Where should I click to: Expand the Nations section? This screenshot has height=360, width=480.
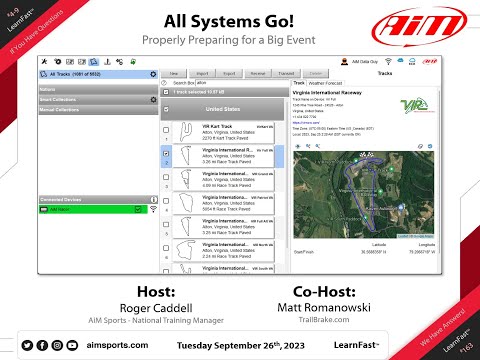(98, 89)
